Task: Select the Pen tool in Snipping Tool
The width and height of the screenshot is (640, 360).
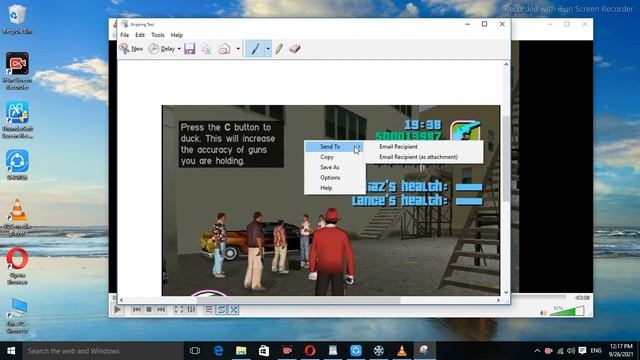Action: coord(255,49)
